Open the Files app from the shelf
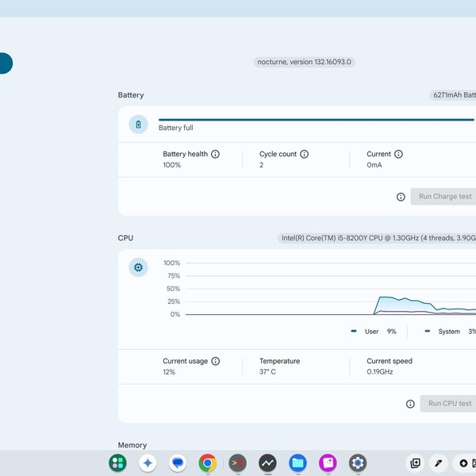Image resolution: width=476 pixels, height=476 pixels. click(x=297, y=463)
